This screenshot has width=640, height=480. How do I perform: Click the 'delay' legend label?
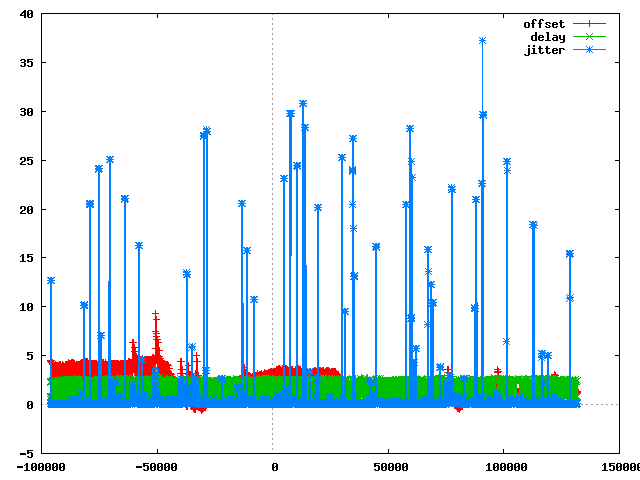pyautogui.click(x=547, y=37)
